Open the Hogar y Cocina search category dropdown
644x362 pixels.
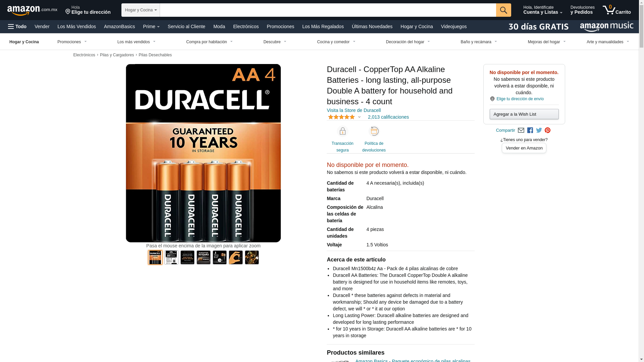coord(141,10)
